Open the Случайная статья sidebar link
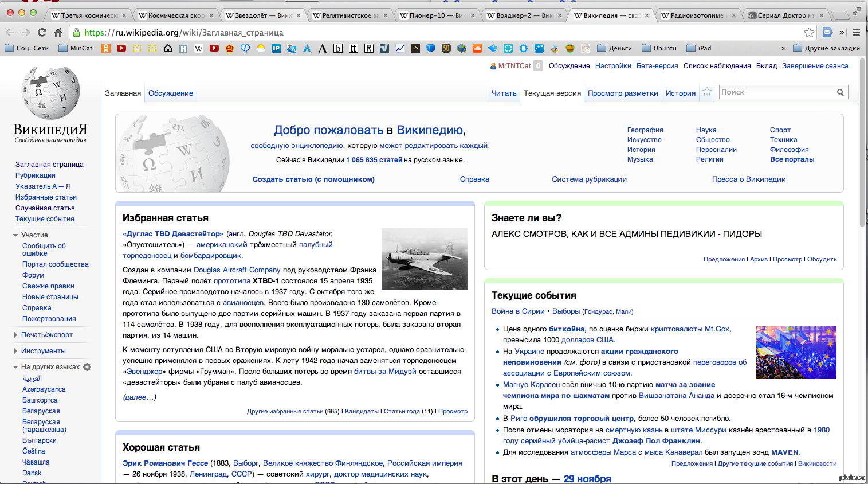The width and height of the screenshot is (868, 484). [x=45, y=208]
